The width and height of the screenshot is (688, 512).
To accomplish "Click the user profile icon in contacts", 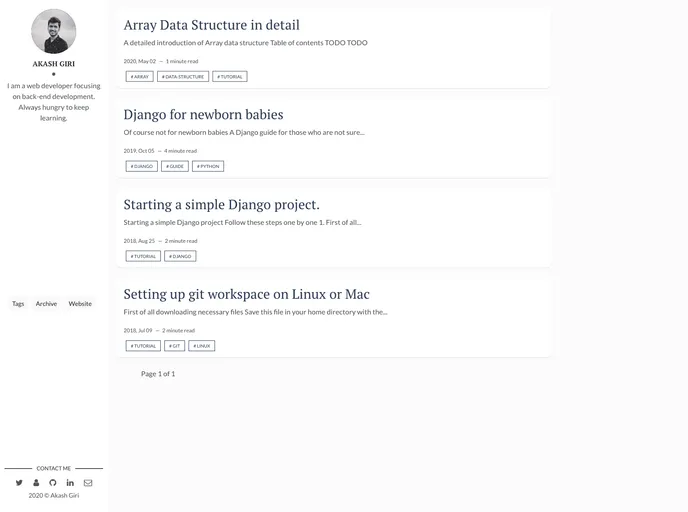I will tap(36, 483).
